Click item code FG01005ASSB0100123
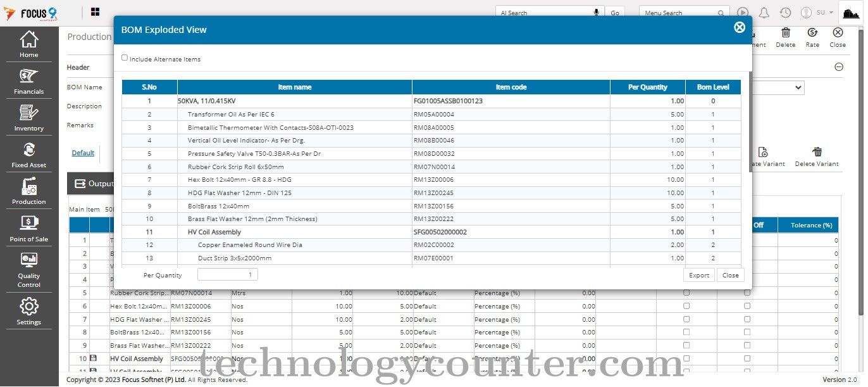 [448, 101]
